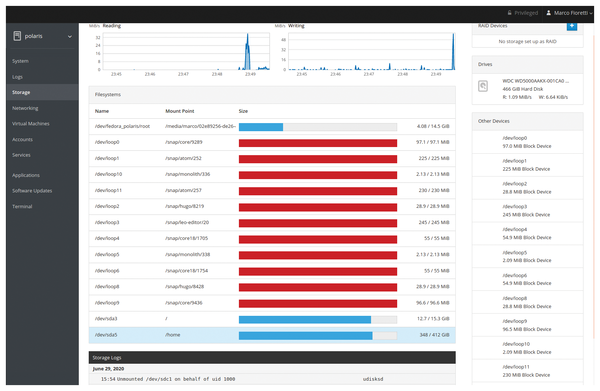Open the /dev/sda3 filesystem row
This screenshot has width=600, height=391.
point(272,319)
